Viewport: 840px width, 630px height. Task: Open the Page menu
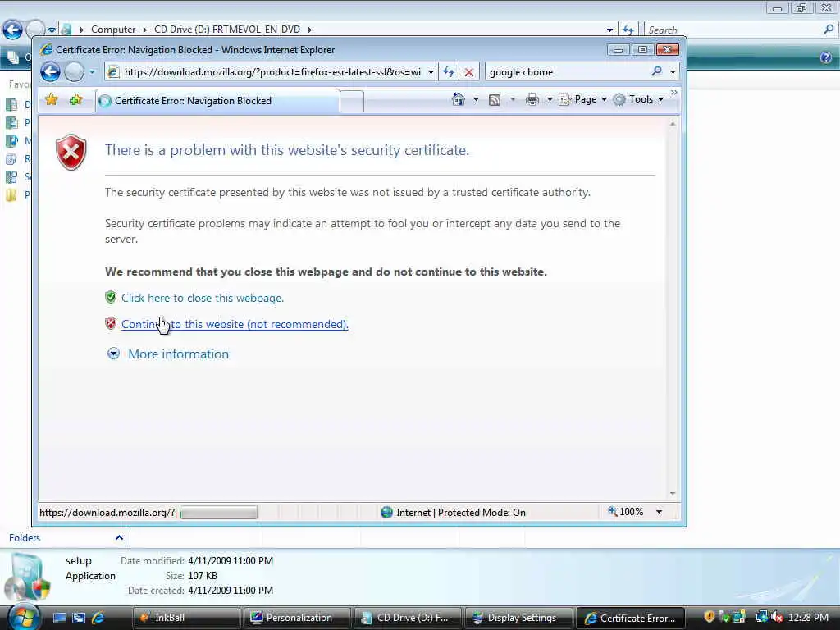click(583, 99)
